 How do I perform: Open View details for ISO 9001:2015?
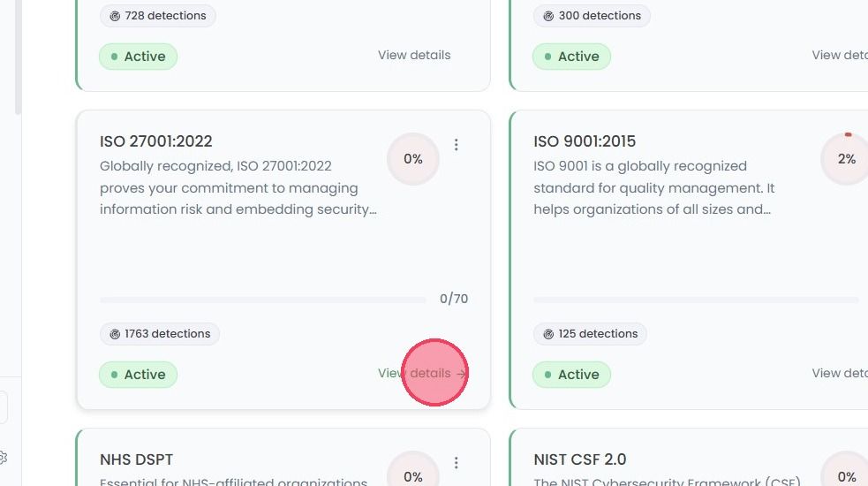(840, 373)
